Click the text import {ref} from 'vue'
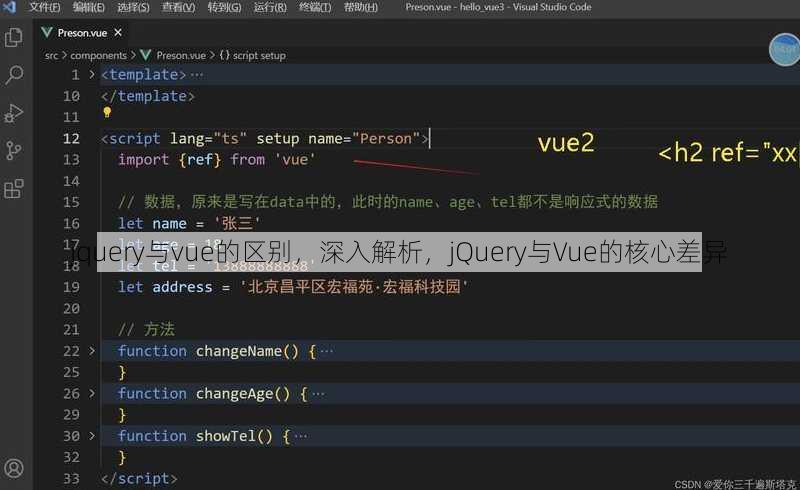Viewport: 800px width, 490px height. pos(217,160)
